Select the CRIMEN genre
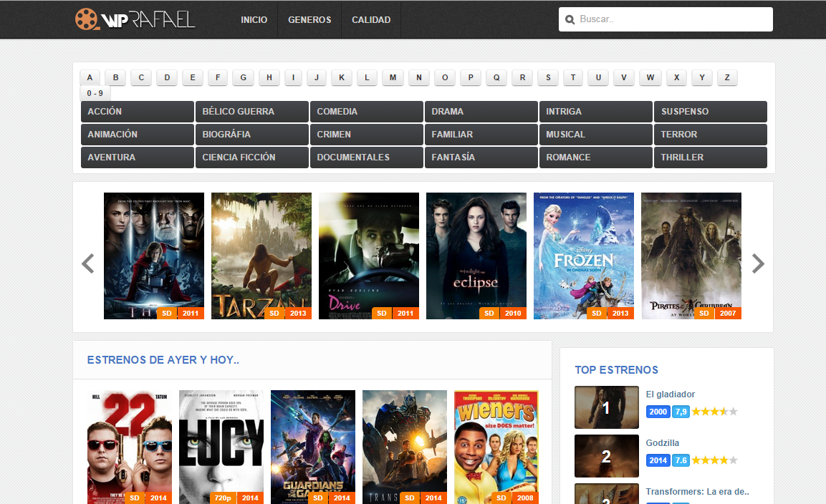 367,135
